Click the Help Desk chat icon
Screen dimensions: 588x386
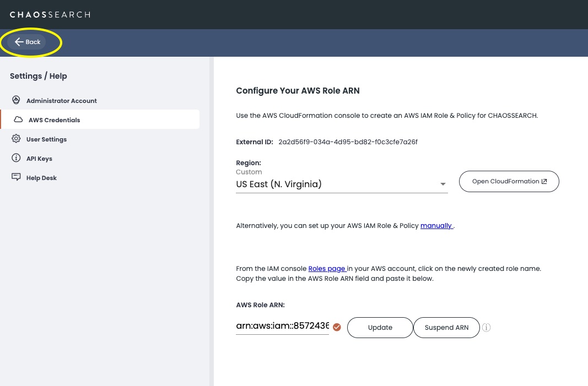(x=16, y=177)
